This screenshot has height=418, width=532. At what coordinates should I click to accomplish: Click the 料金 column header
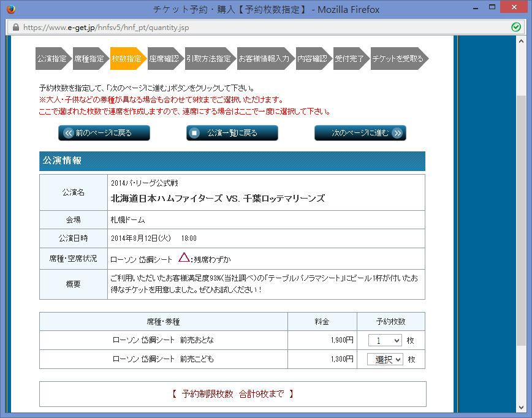322,322
